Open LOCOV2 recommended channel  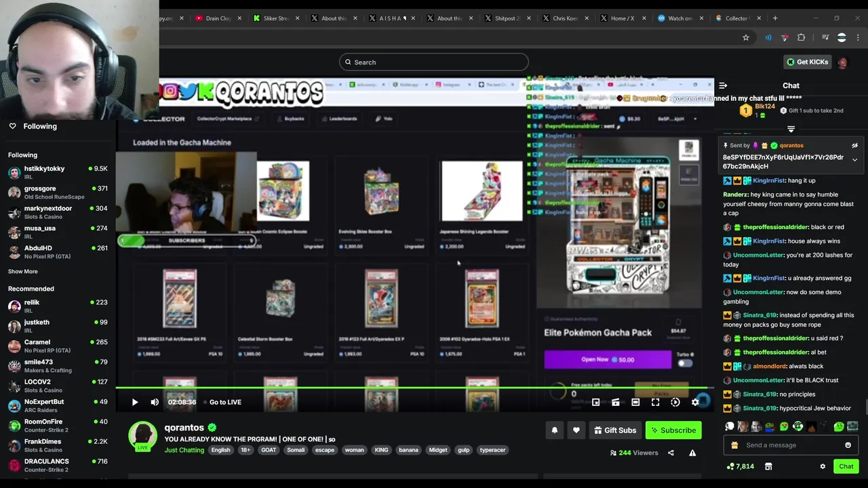58,386
